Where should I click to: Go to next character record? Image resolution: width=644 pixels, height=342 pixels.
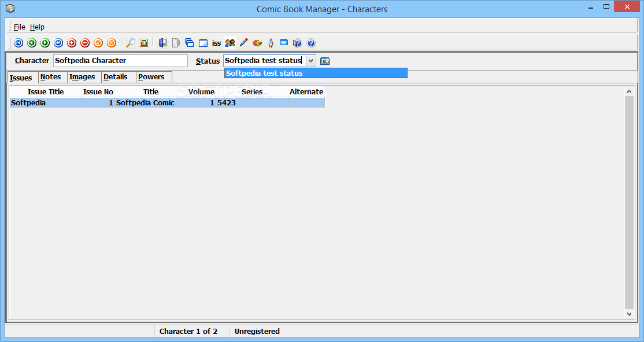[45, 43]
